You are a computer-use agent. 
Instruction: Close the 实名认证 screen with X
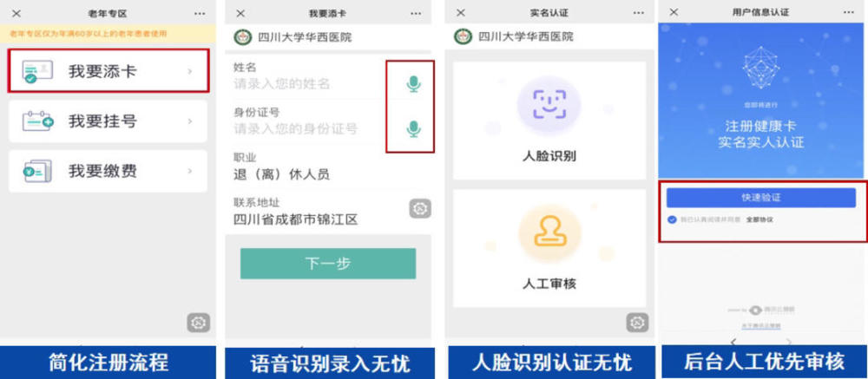[461, 13]
